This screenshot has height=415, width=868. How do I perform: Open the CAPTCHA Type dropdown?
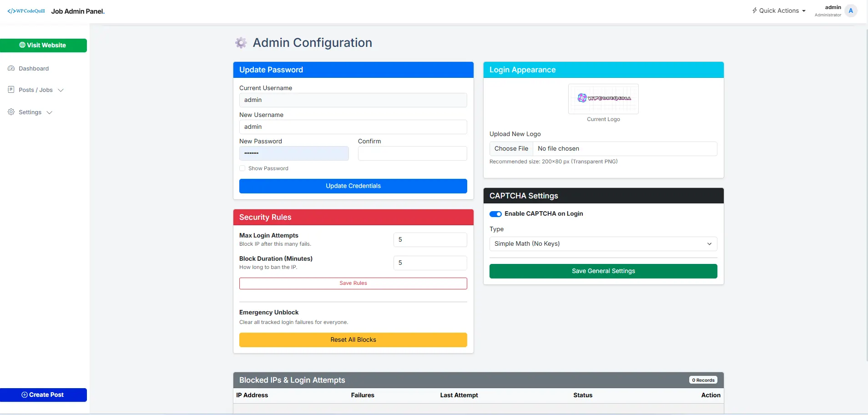point(603,244)
